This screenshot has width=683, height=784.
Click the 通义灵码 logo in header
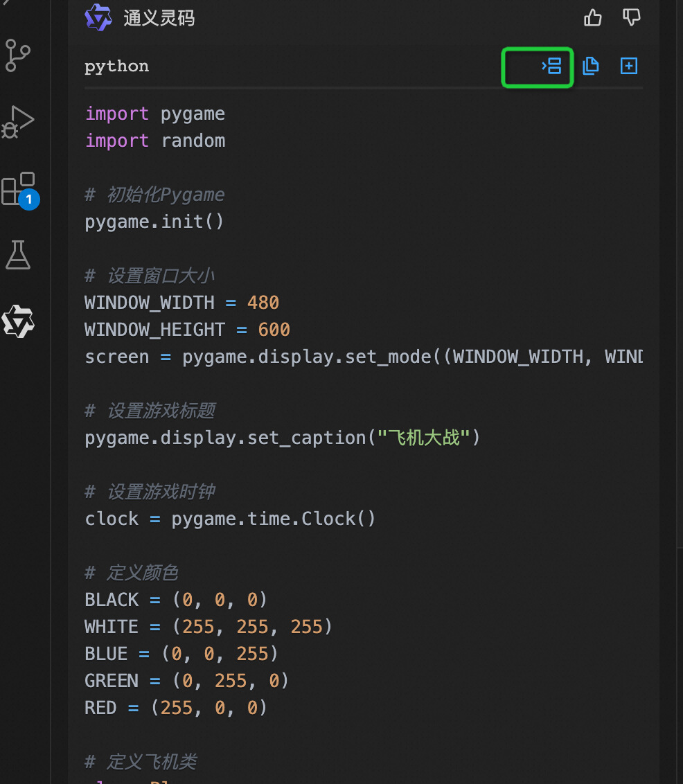(x=98, y=17)
